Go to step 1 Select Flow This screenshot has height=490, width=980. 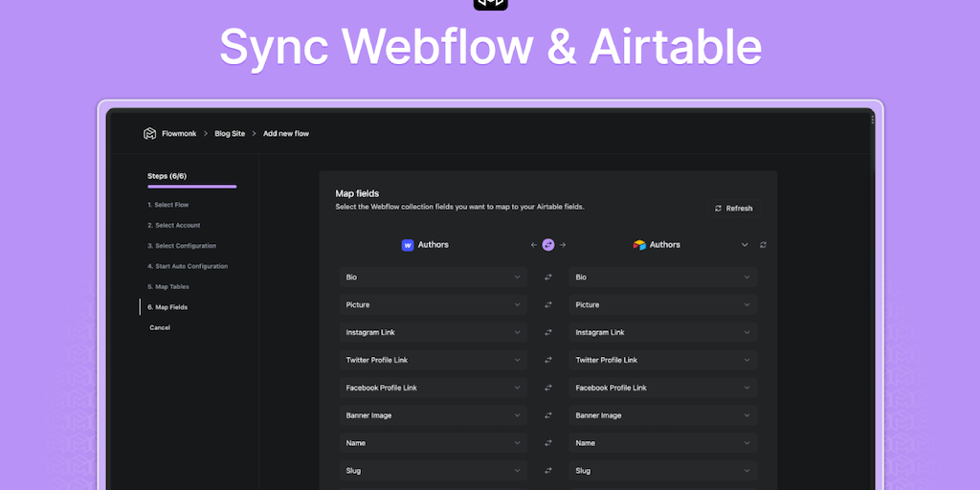(x=167, y=205)
